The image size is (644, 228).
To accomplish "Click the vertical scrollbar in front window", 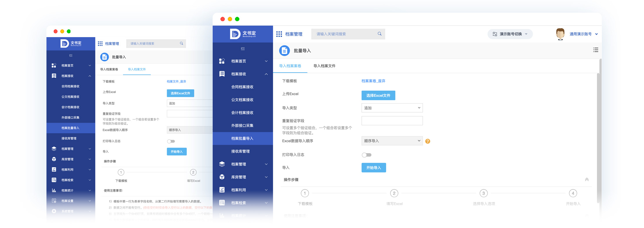I will click(x=598, y=138).
